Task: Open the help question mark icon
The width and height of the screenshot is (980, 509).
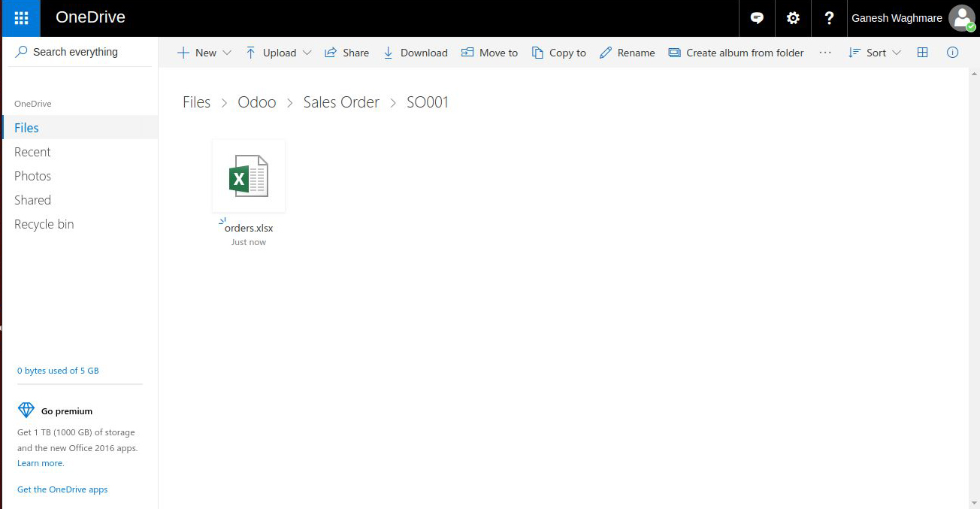Action: 829,18
